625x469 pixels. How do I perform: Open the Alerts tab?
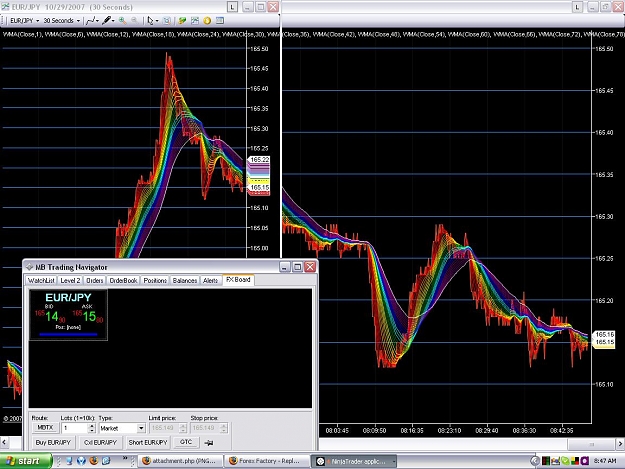[x=210, y=281]
